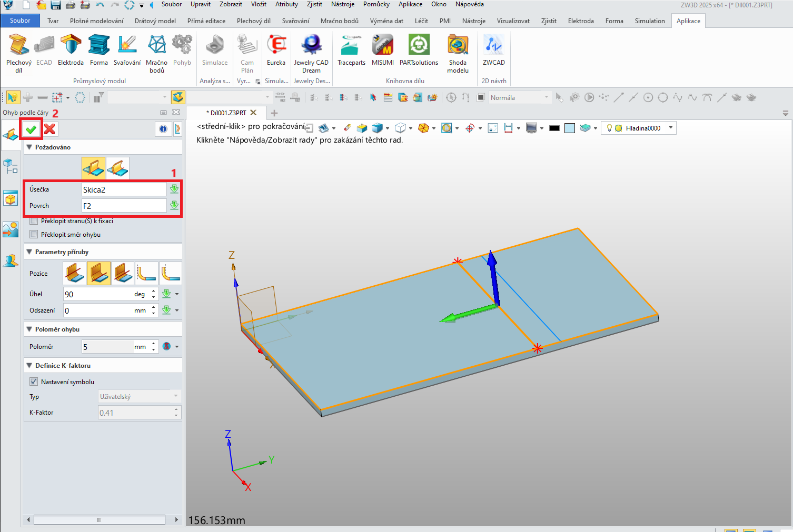Screen dimensions: 793x532
Task: Open the Traceparts library
Action: (351, 50)
